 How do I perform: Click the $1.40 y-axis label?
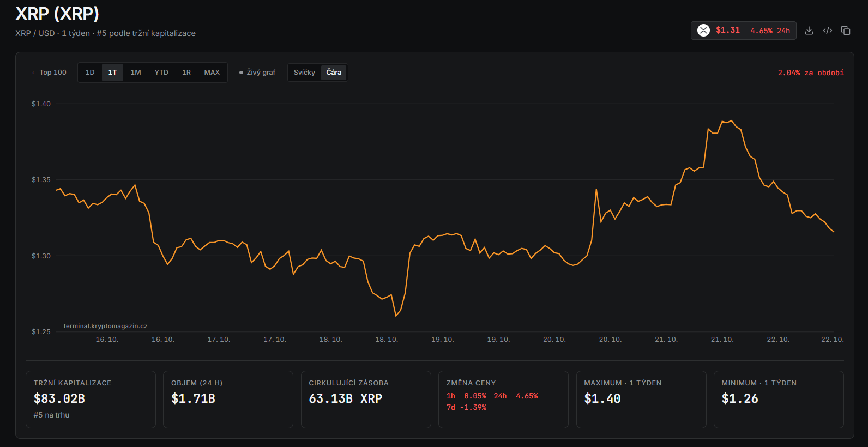click(41, 104)
